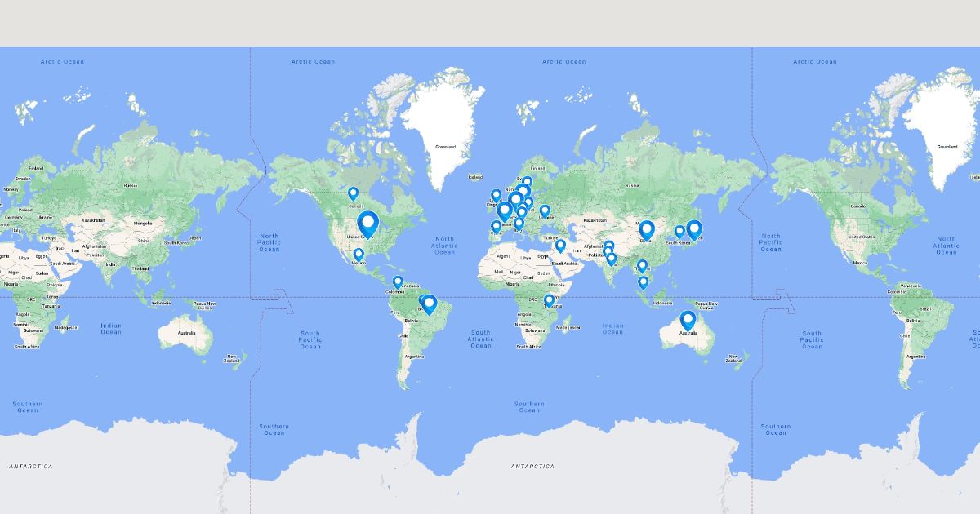Click the South Korea marker
The image size is (980, 514).
coord(679,231)
